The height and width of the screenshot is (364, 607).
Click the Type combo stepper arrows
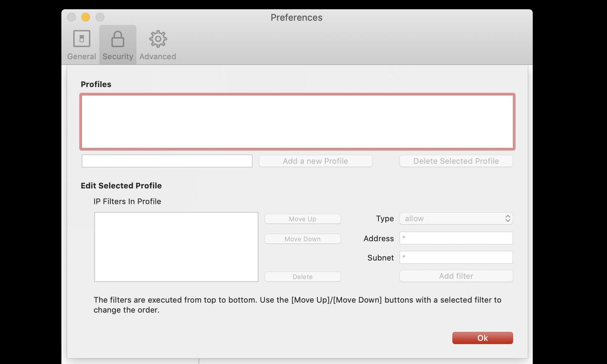point(507,218)
